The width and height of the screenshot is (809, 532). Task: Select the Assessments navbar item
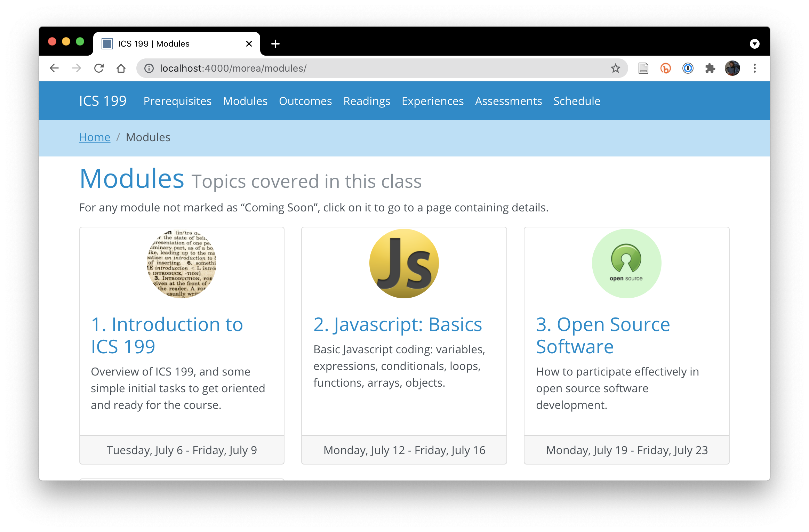coord(508,101)
